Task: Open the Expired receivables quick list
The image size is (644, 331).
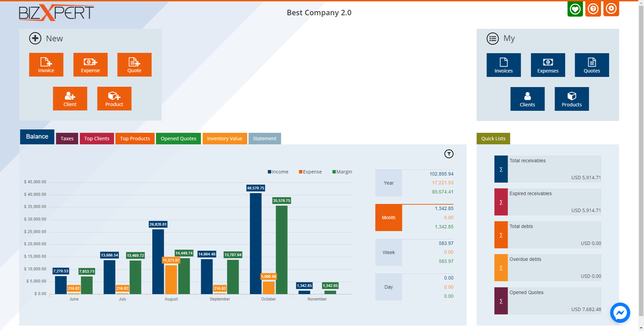Action: point(548,202)
